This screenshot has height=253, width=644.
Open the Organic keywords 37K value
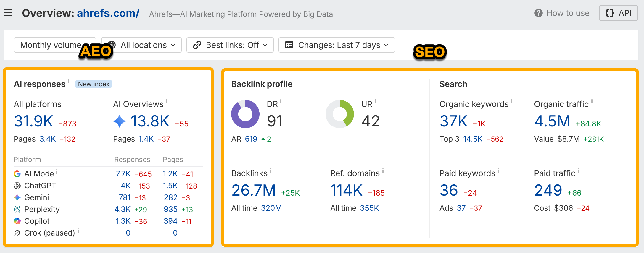click(454, 121)
